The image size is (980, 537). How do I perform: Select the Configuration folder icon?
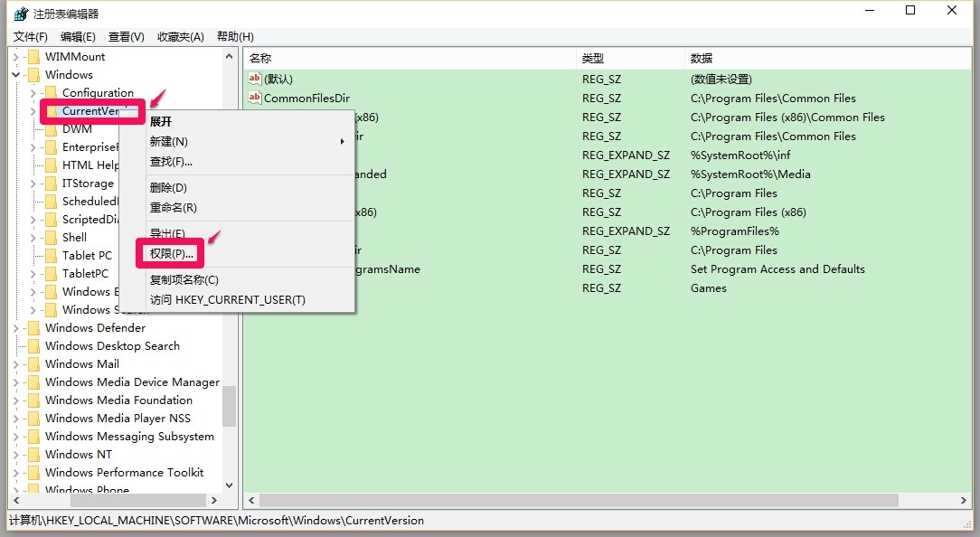click(x=51, y=92)
